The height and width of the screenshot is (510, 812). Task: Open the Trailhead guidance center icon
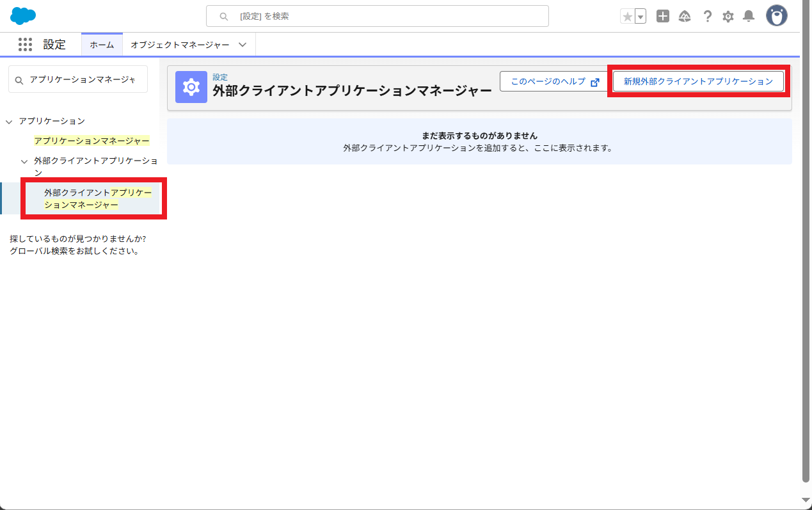(685, 17)
